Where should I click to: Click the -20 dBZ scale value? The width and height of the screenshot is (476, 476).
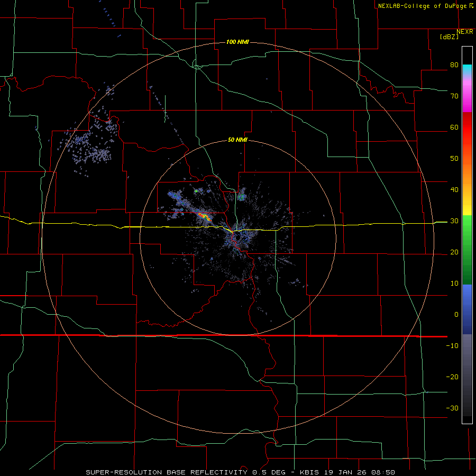point(452,377)
